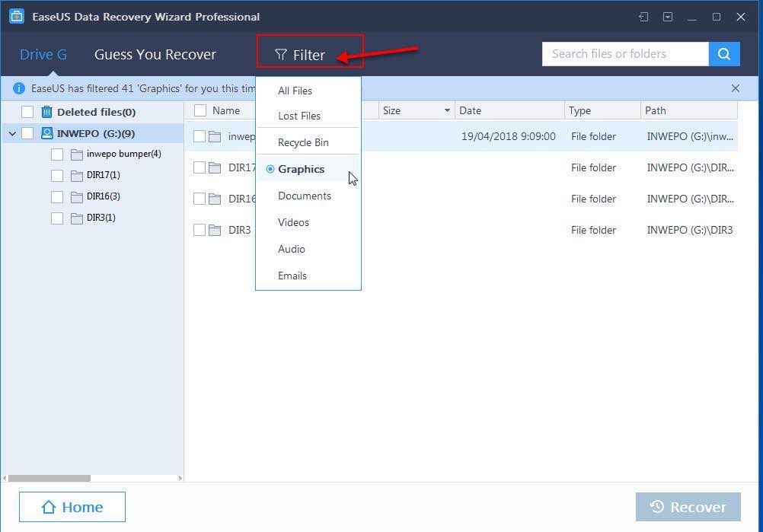Click the Deleted files trash icon

[x=46, y=112]
